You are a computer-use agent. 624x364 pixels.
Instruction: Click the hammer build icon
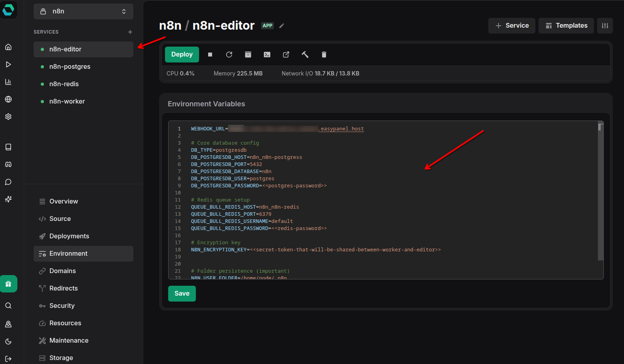pos(305,55)
